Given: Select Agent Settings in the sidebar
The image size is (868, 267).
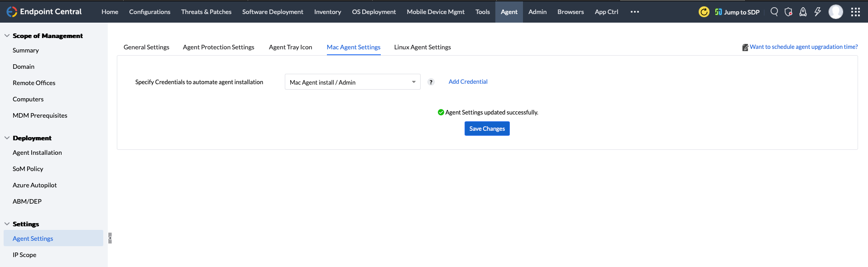Looking at the screenshot, I should tap(53, 238).
